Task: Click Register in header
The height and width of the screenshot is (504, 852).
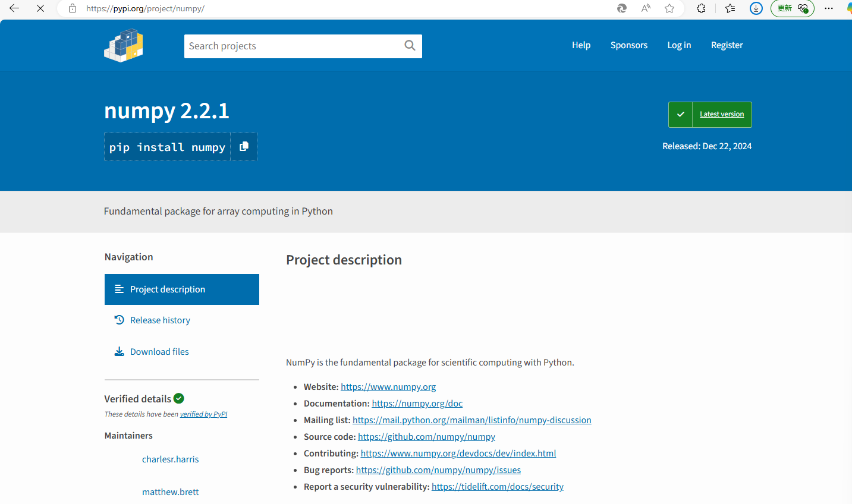Action: click(727, 45)
